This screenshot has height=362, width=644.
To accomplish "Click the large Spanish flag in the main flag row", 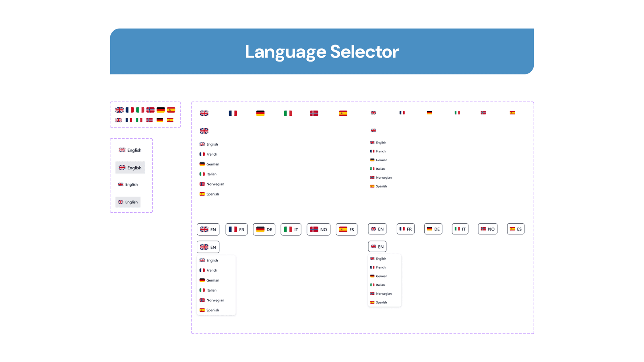I will pyautogui.click(x=343, y=113).
